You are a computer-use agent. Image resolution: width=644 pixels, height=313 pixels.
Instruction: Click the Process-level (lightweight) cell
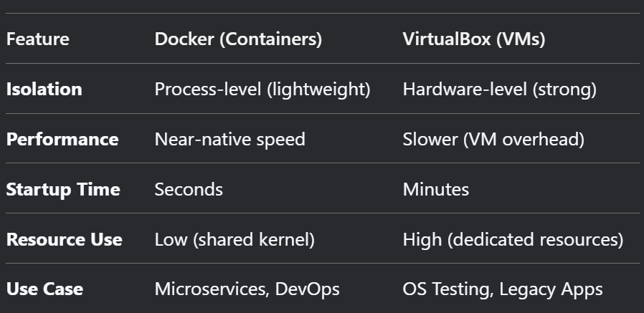(x=262, y=90)
